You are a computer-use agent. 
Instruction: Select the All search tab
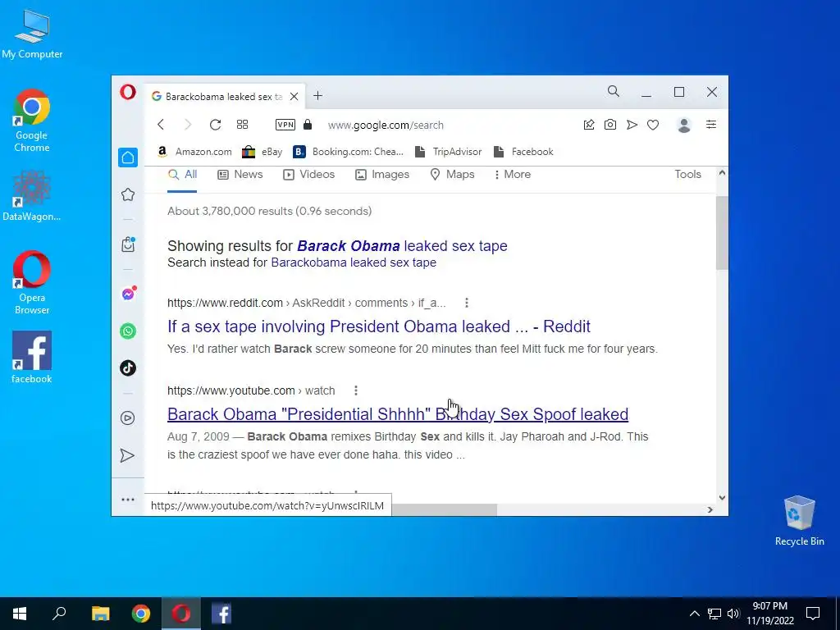[x=182, y=174]
